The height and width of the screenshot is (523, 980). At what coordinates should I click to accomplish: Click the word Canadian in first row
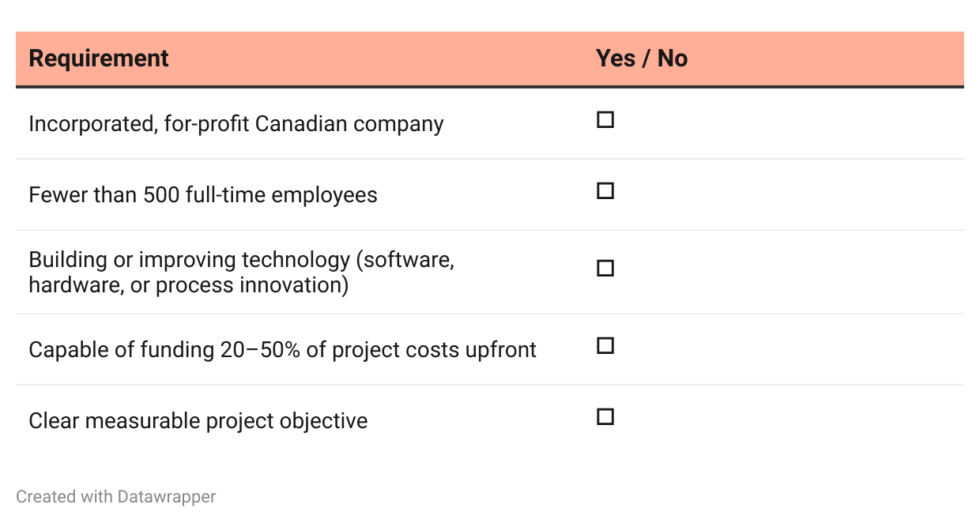301,124
